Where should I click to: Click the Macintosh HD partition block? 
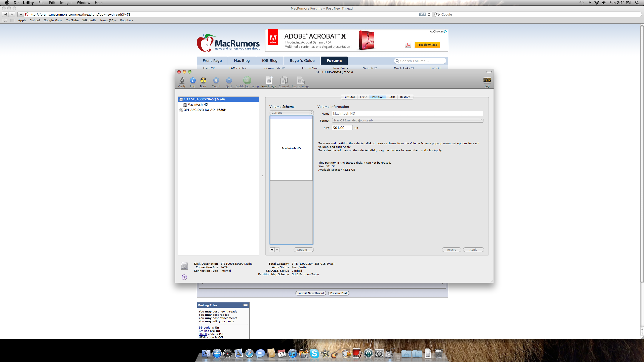[291, 148]
